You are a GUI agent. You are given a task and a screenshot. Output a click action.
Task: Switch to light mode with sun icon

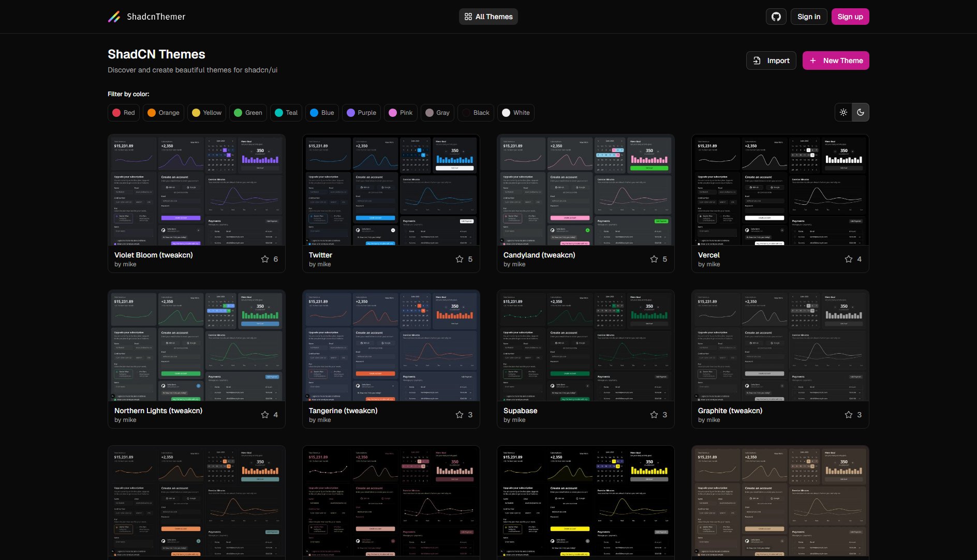click(x=843, y=112)
